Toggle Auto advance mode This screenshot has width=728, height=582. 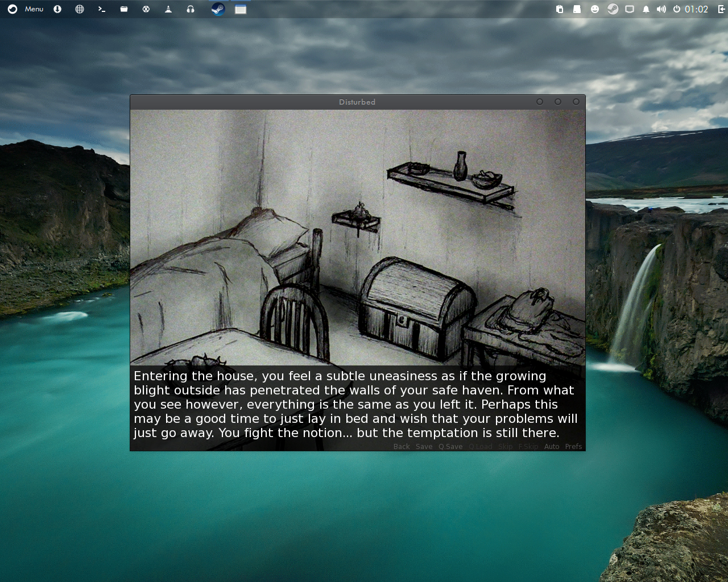coord(552,447)
